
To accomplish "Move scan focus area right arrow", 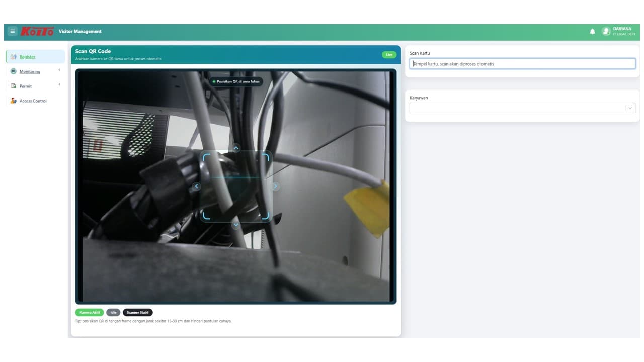I will 276,186.
